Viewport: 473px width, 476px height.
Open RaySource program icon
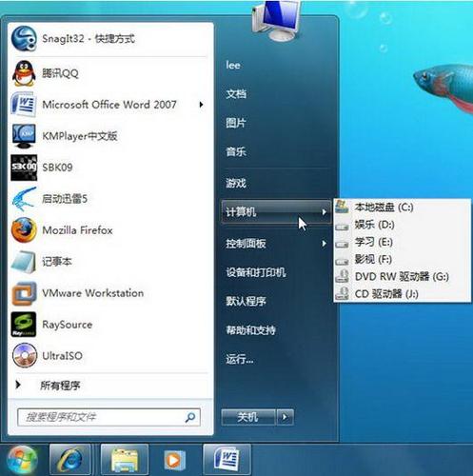pos(24,325)
